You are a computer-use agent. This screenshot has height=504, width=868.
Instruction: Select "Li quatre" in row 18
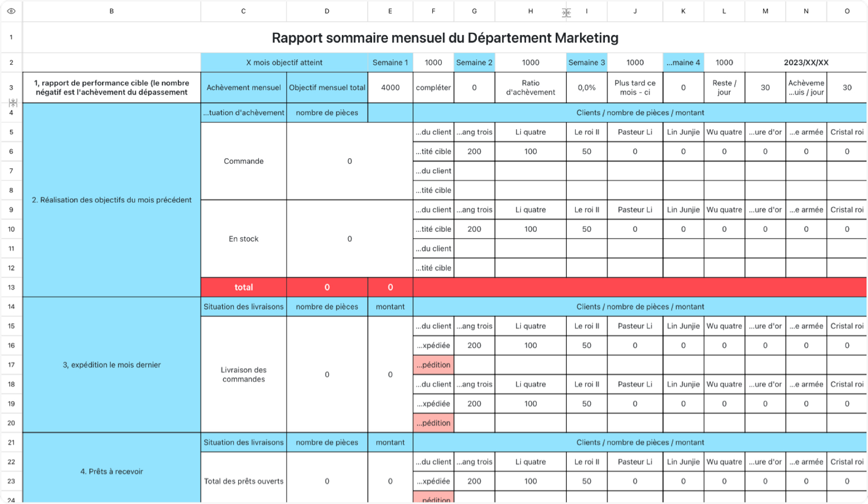point(530,384)
